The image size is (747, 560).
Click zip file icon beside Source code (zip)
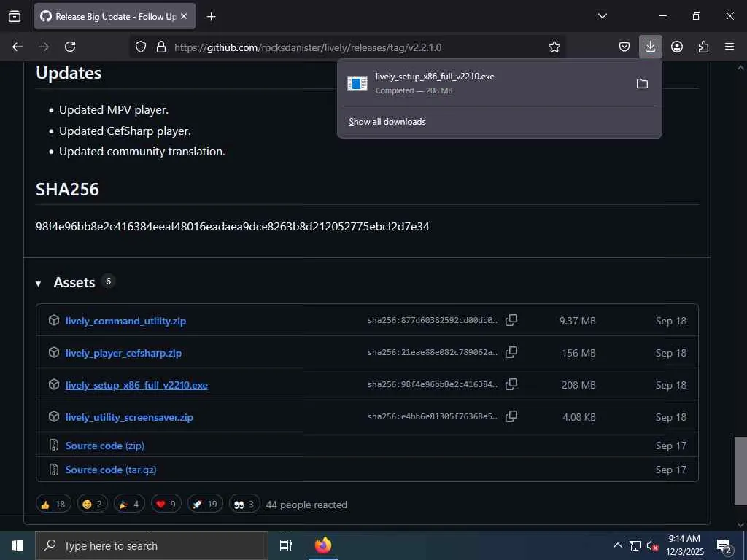[54, 446]
